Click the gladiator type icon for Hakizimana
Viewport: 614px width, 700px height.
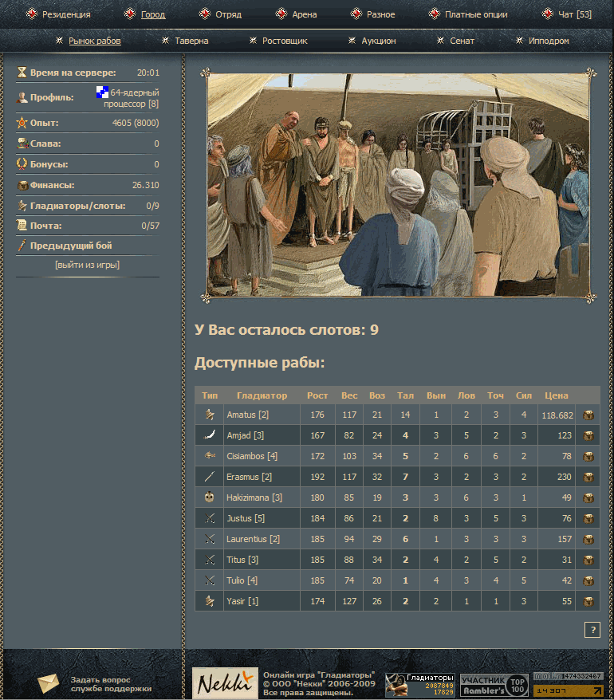tap(210, 497)
